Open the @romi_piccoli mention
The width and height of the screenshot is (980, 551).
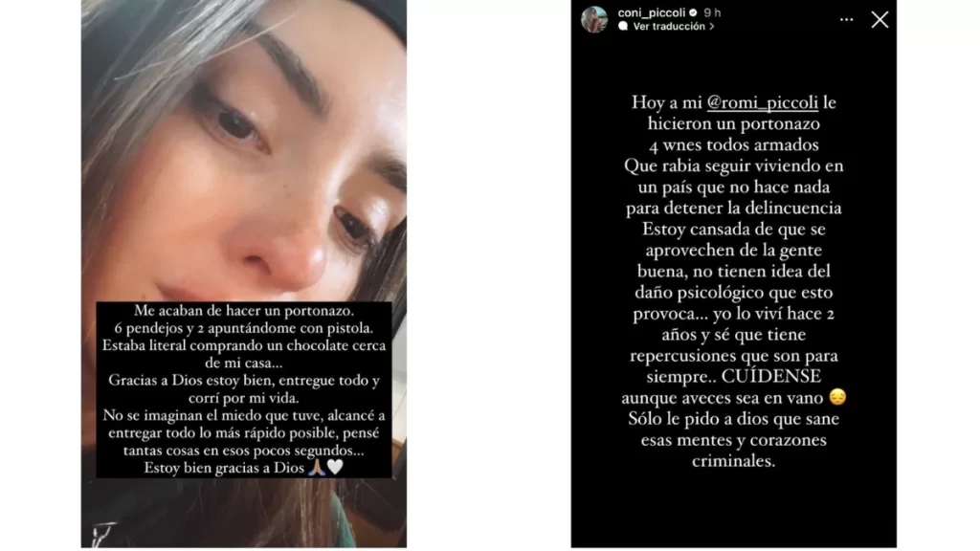click(x=762, y=102)
